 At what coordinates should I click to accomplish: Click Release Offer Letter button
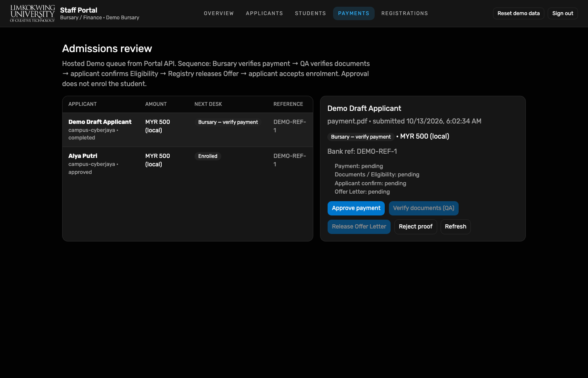[359, 227]
